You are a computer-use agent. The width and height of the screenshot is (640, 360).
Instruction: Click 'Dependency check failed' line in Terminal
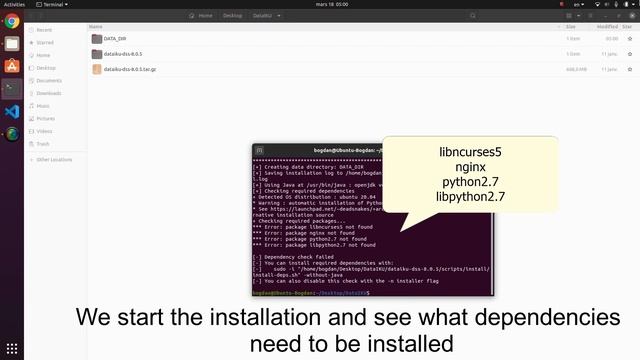point(293,257)
